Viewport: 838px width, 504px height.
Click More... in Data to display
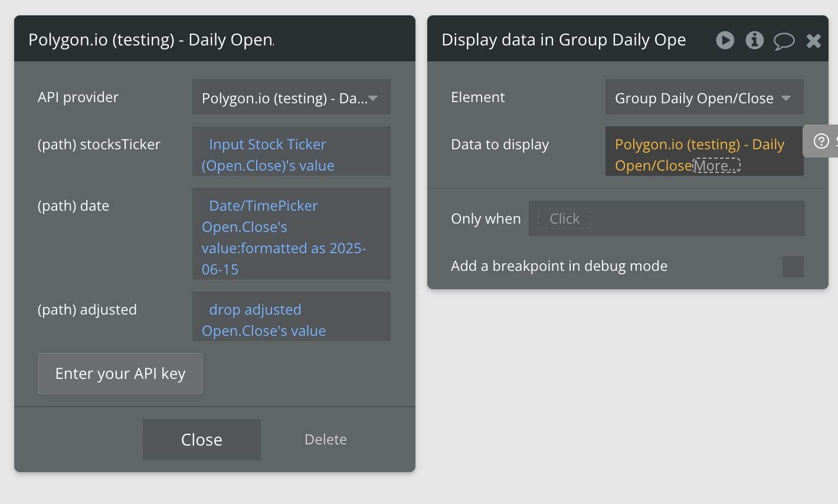point(716,166)
